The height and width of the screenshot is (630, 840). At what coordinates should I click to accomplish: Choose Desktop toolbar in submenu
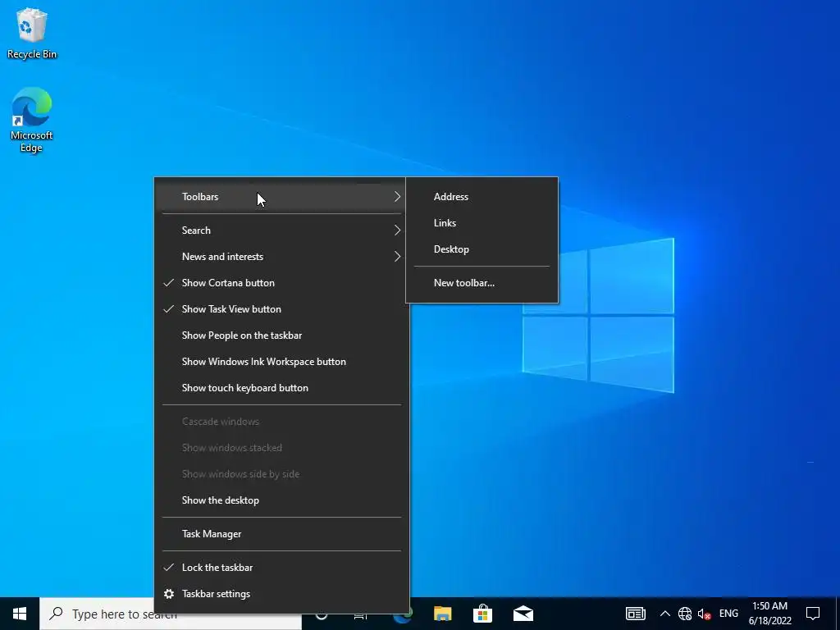(482, 249)
